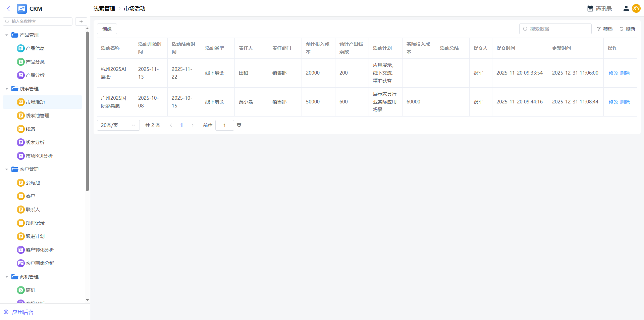Image resolution: width=644 pixels, height=320 pixels.
Task: Select 线索池管理 menu item
Action: coord(37,116)
